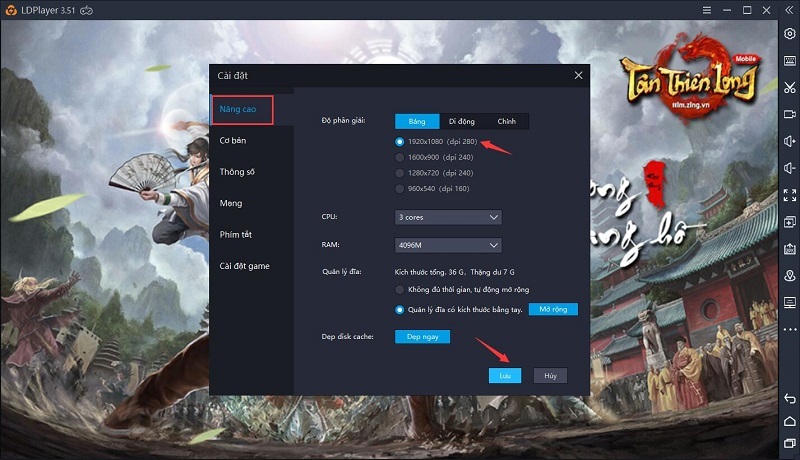Viewport: 800px width, 460px height.
Task: Close the Cài đặt settings dialog
Action: [578, 75]
